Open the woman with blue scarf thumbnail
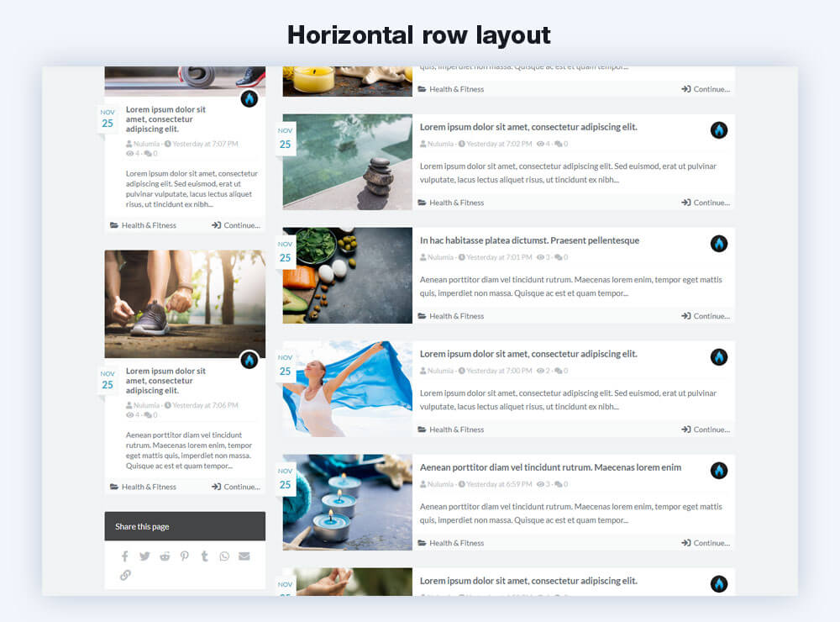The width and height of the screenshot is (840, 622). [347, 388]
